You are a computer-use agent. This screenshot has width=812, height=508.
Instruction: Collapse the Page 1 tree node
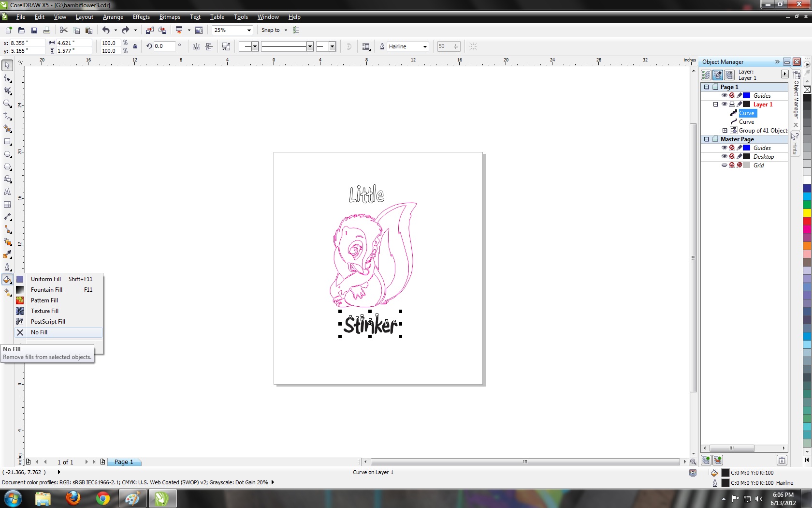707,87
